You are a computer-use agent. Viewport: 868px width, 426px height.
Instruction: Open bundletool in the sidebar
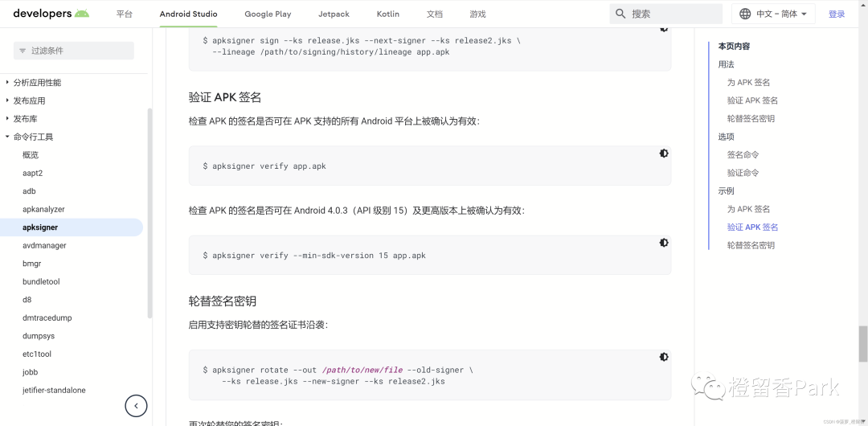pos(41,281)
